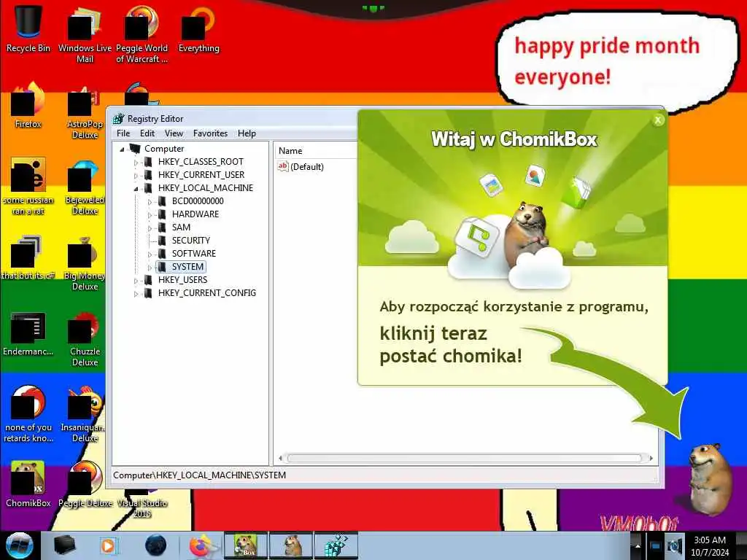Image resolution: width=747 pixels, height=560 pixels.
Task: Click the 'none of you...' desktop icon
Action: coord(28,413)
